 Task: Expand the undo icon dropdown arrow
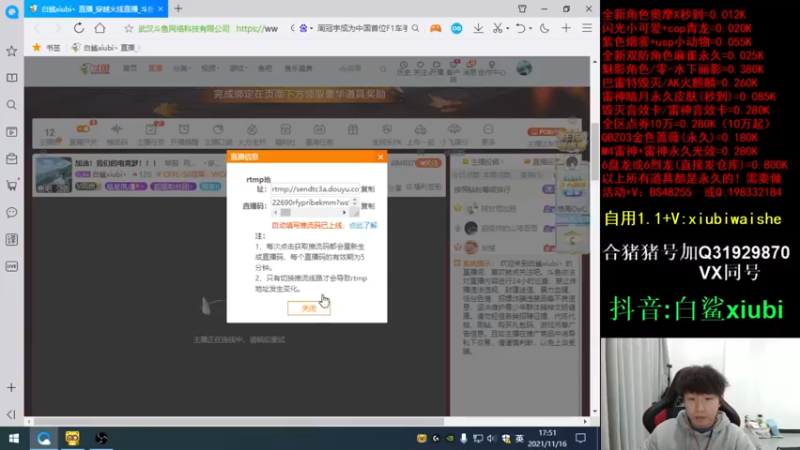(530, 29)
